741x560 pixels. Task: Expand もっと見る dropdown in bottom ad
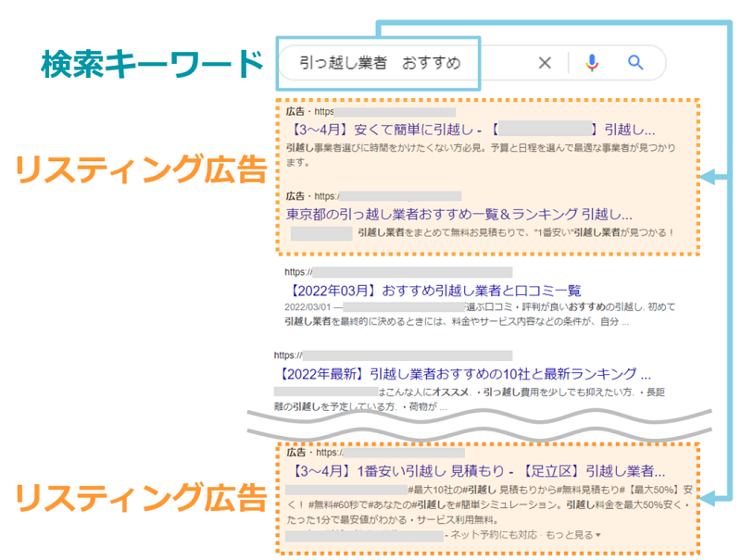click(x=572, y=535)
